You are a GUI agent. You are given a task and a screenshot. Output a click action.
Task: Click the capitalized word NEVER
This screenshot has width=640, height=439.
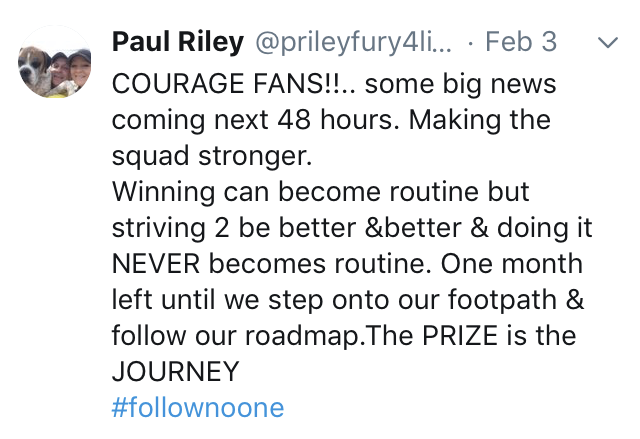(x=156, y=264)
